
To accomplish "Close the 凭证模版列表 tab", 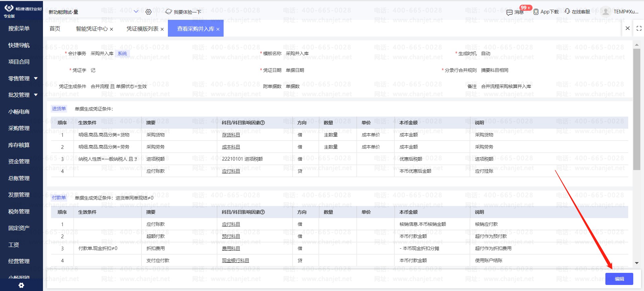I will (x=162, y=29).
